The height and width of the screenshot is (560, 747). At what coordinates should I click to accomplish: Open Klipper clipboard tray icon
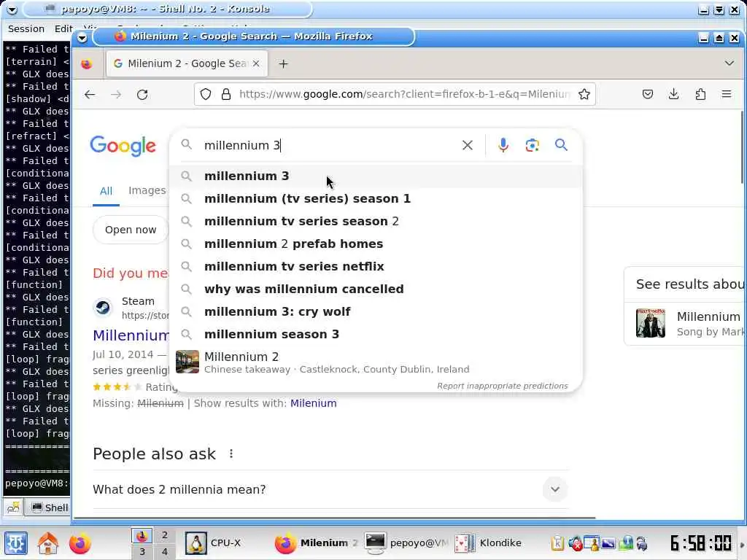pos(557,543)
